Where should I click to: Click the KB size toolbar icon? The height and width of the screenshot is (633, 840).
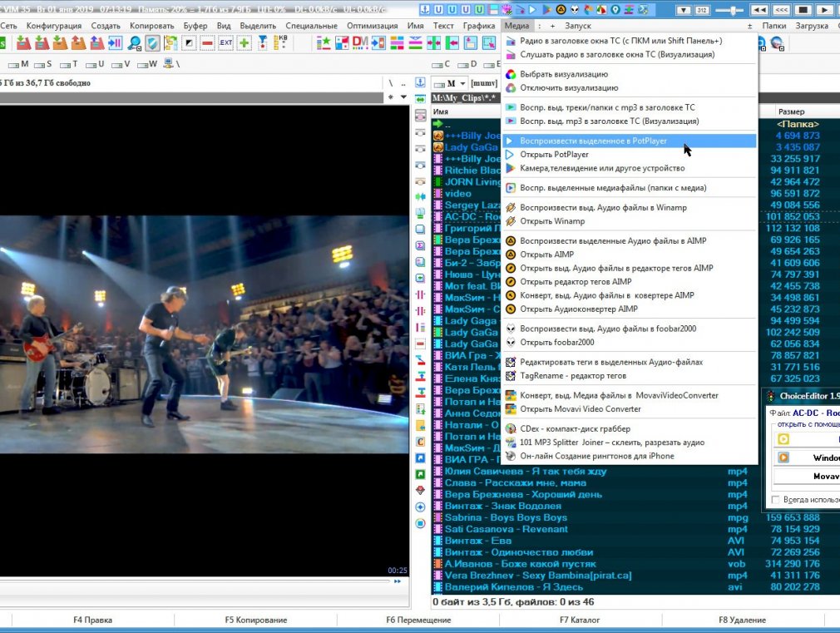point(281,43)
